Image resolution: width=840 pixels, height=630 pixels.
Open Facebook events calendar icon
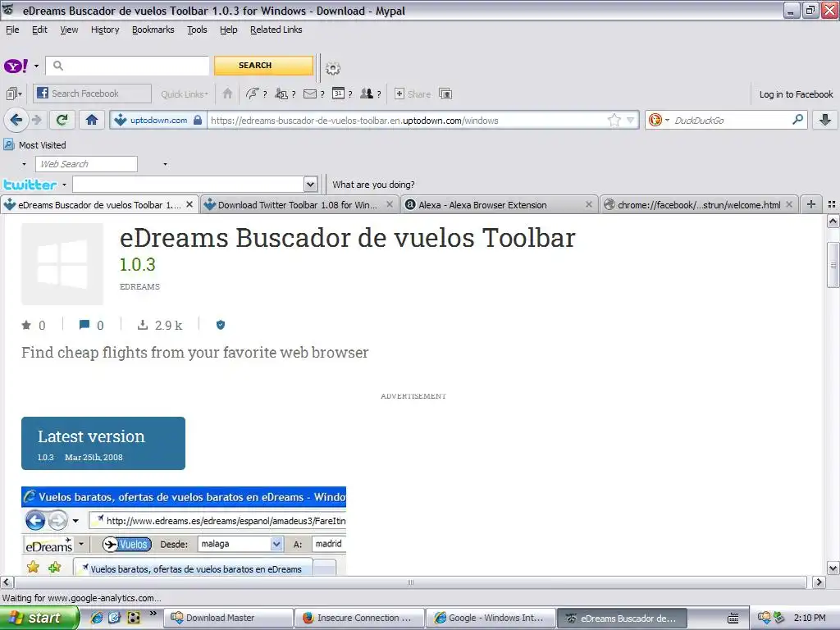tap(338, 94)
